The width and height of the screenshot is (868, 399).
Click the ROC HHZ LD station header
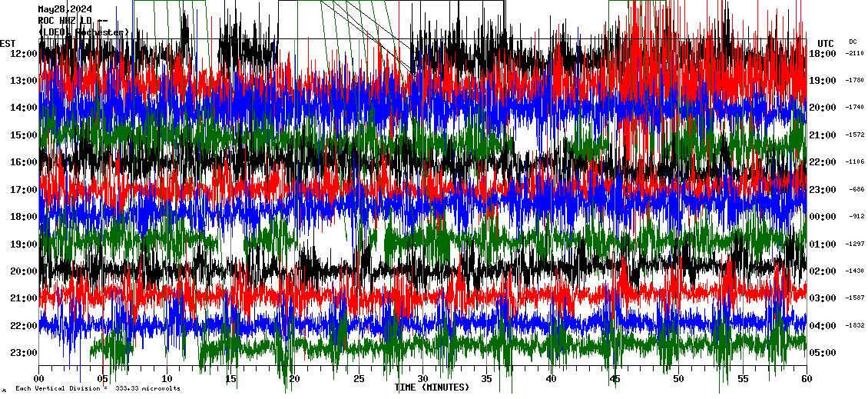(73, 21)
